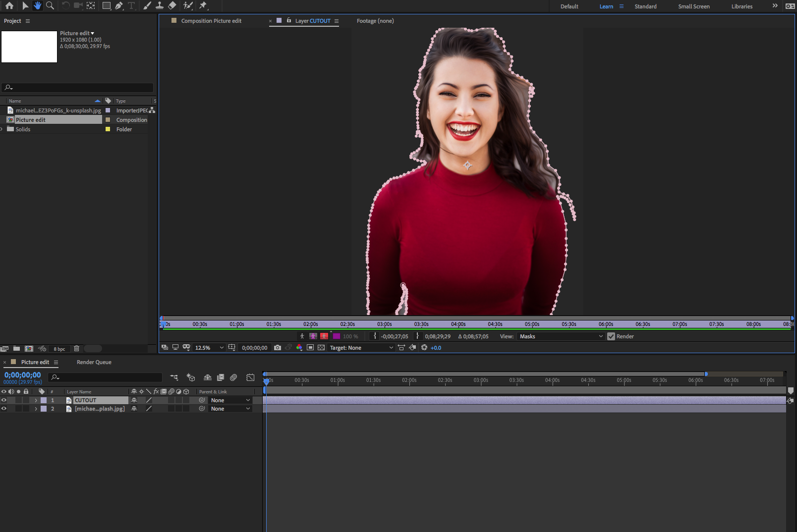The width and height of the screenshot is (797, 532).
Task: Toggle the Layer CUTOUT viewer lock icon
Action: tap(289, 20)
